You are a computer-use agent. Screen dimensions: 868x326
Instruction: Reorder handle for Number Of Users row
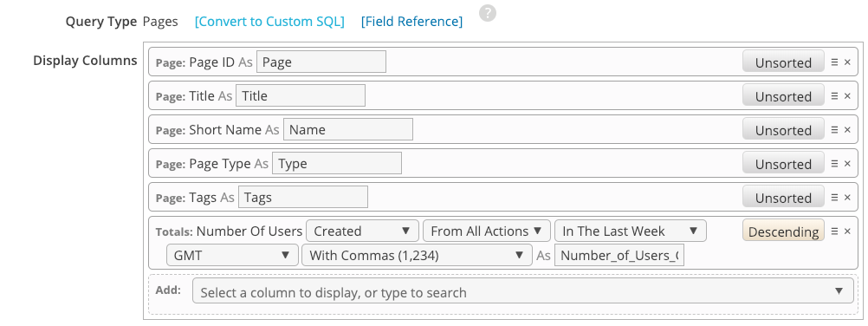coord(834,231)
